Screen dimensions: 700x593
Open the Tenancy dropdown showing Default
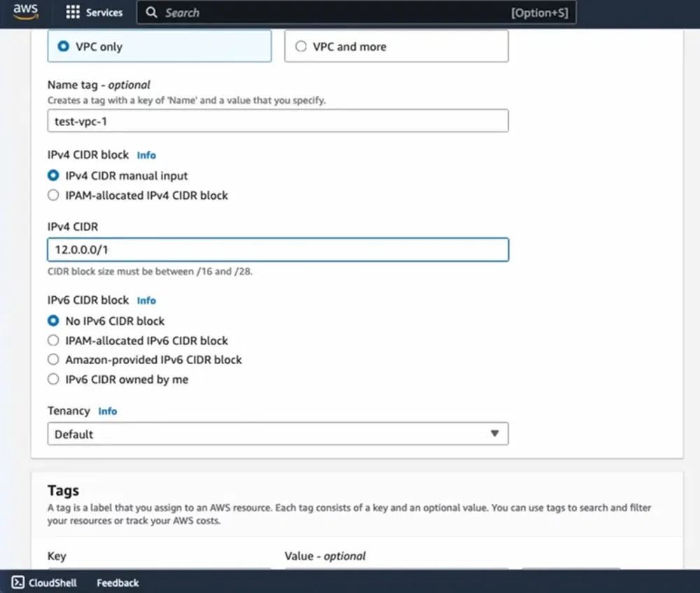(277, 433)
